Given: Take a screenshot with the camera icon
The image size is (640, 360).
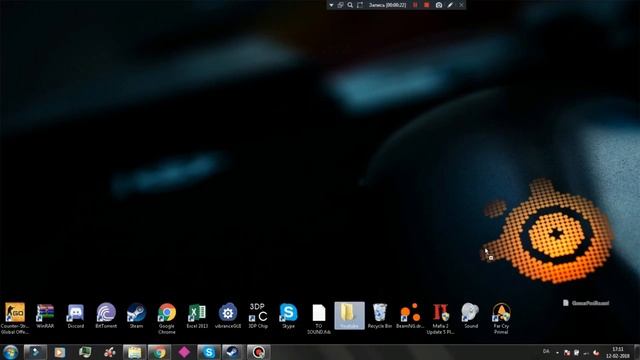Looking at the screenshot, I should (439, 5).
